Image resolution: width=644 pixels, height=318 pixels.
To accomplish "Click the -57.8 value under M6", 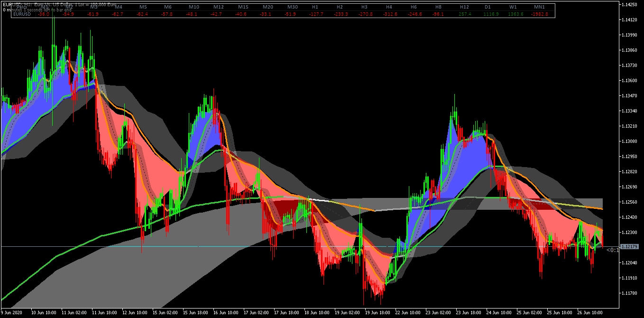I will tap(166, 14).
